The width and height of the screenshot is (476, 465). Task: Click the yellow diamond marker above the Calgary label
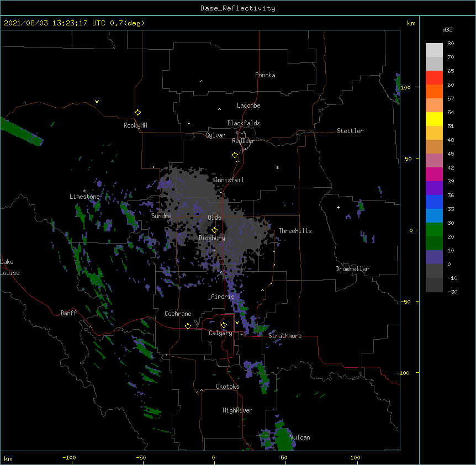pos(224,325)
